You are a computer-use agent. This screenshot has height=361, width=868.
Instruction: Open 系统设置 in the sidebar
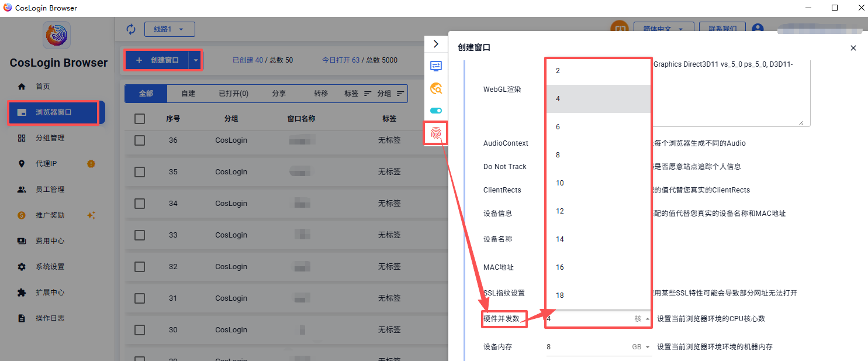point(50,267)
